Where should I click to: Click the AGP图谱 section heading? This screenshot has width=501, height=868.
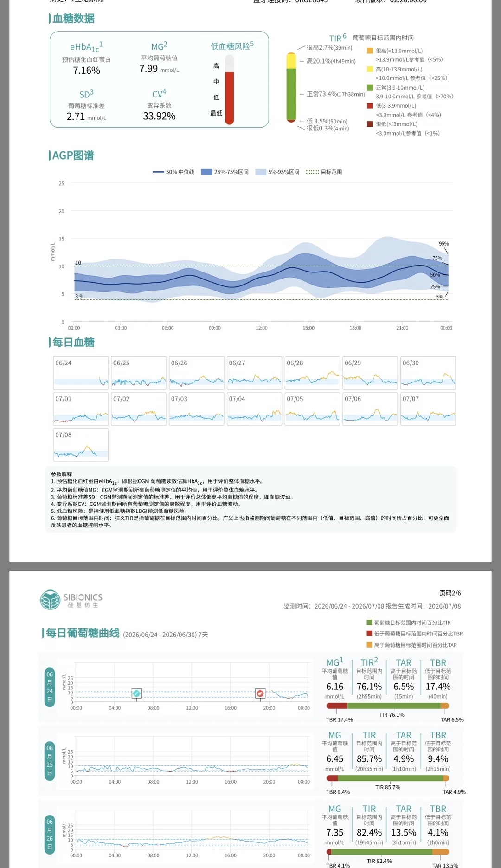73,155
